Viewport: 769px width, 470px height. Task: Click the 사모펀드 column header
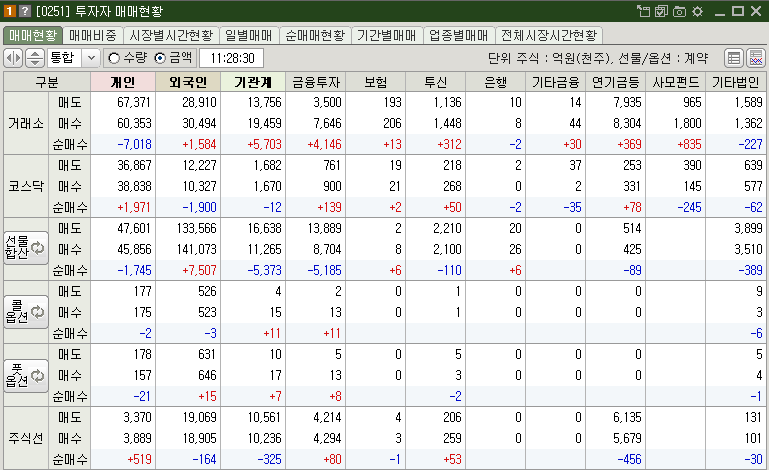tap(676, 82)
